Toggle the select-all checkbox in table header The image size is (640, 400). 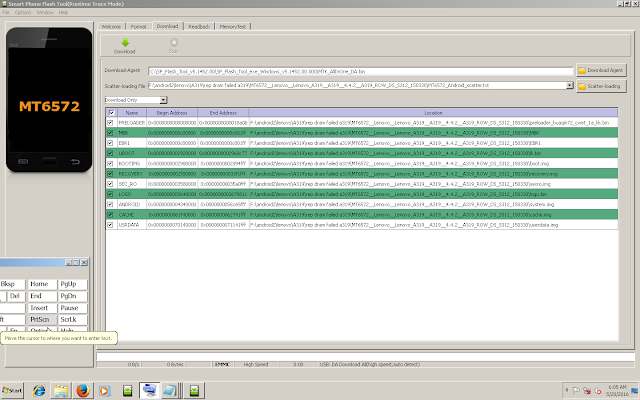pyautogui.click(x=111, y=113)
